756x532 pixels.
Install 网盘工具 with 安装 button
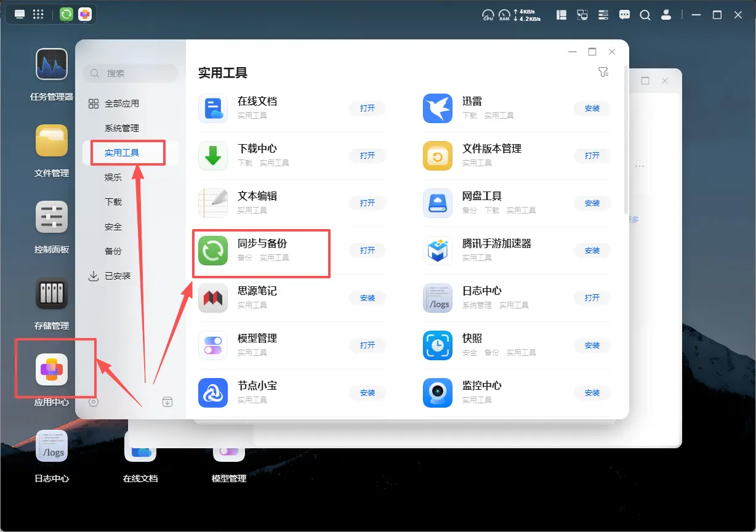[x=592, y=203]
